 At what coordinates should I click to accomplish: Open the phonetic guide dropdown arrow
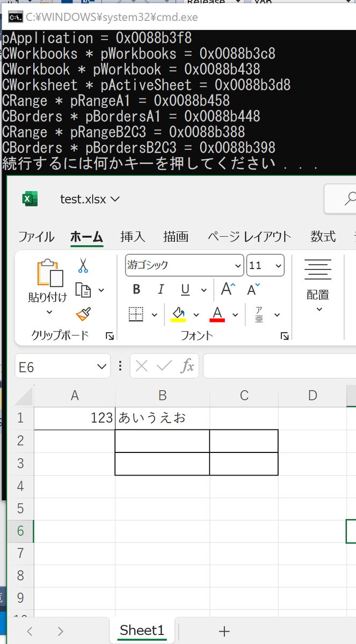[x=277, y=315]
